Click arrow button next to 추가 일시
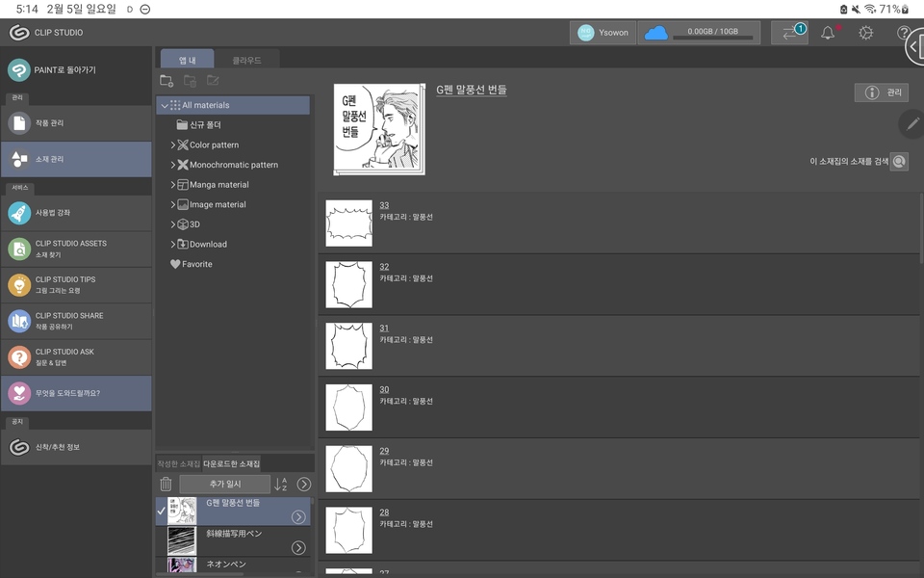 pyautogui.click(x=303, y=485)
